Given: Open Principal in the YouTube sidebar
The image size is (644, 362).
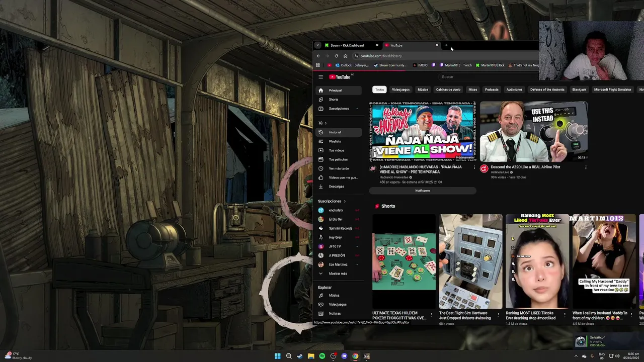Looking at the screenshot, I should pyautogui.click(x=339, y=90).
